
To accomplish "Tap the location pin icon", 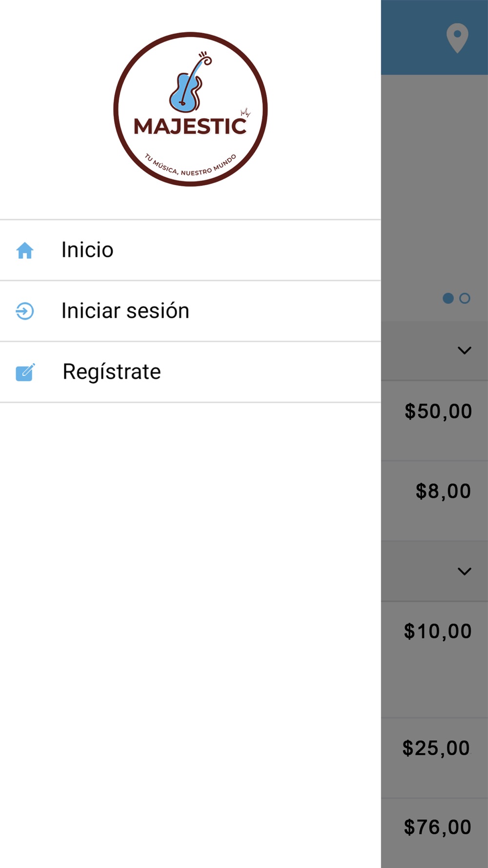I will 457,38.
